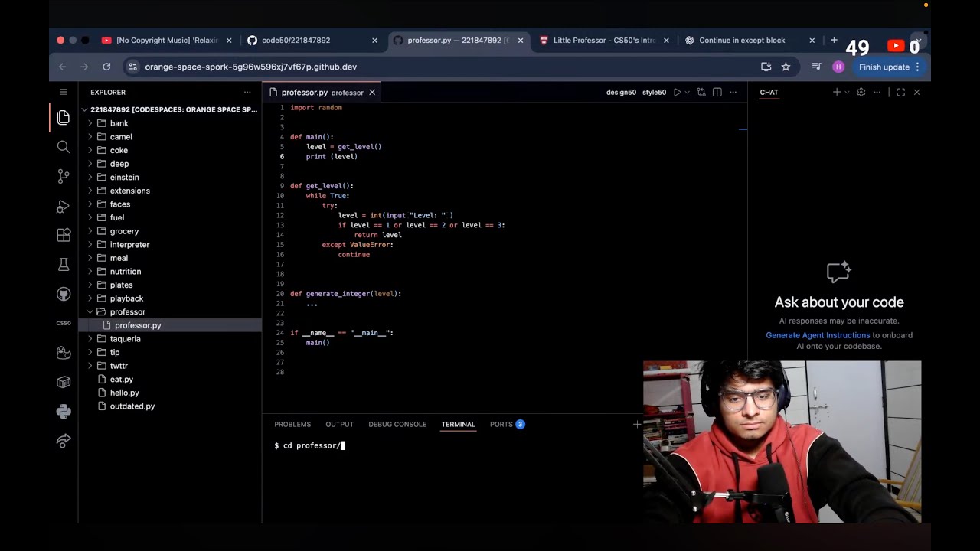Maximize the chat panel
The width and height of the screenshot is (980, 551).
pos(900,92)
